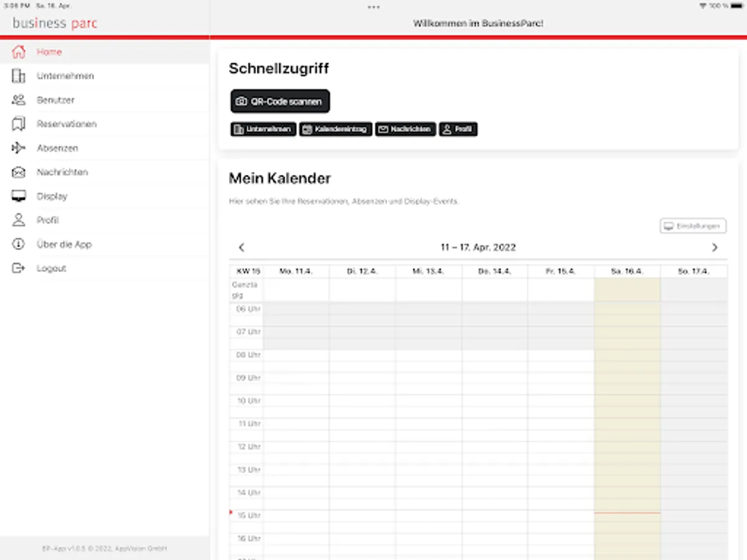Open Benutzer in the sidebar menu
This screenshot has width=747, height=560.
105,100
